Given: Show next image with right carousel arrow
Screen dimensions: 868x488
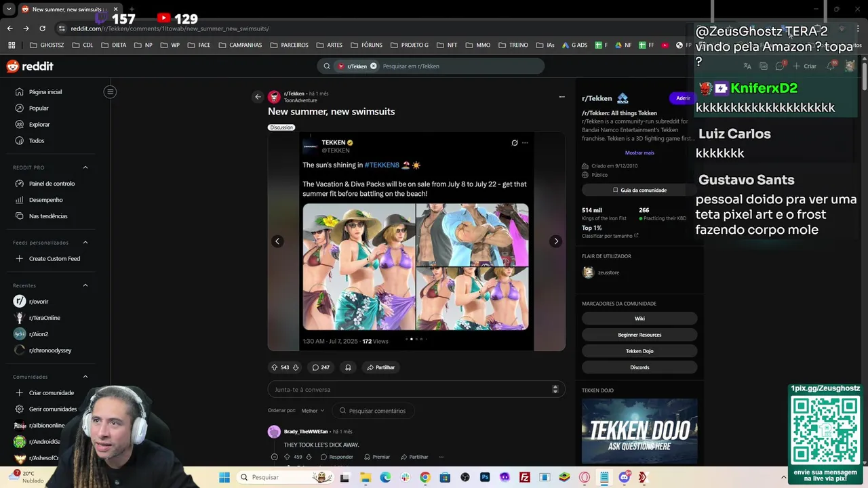Looking at the screenshot, I should coord(556,241).
